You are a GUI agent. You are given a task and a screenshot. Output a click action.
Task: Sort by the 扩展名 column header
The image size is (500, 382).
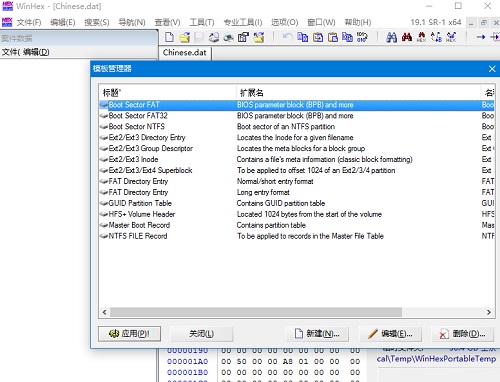coord(358,92)
